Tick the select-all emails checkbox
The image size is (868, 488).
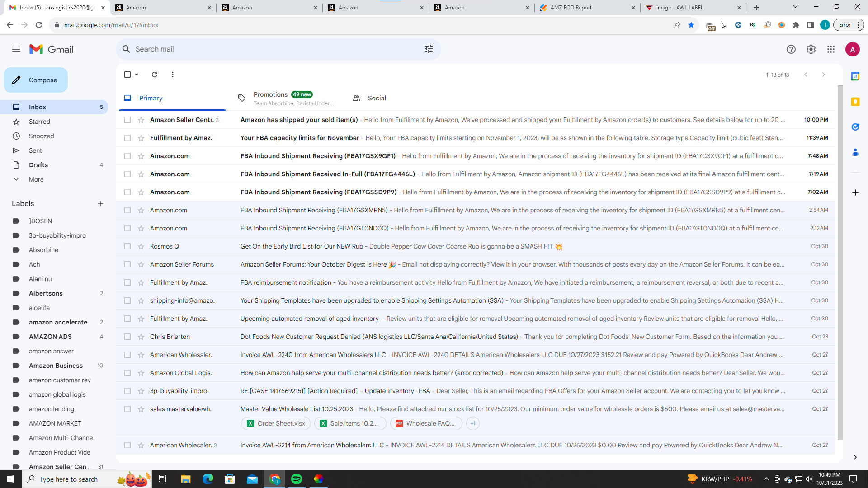click(x=127, y=75)
